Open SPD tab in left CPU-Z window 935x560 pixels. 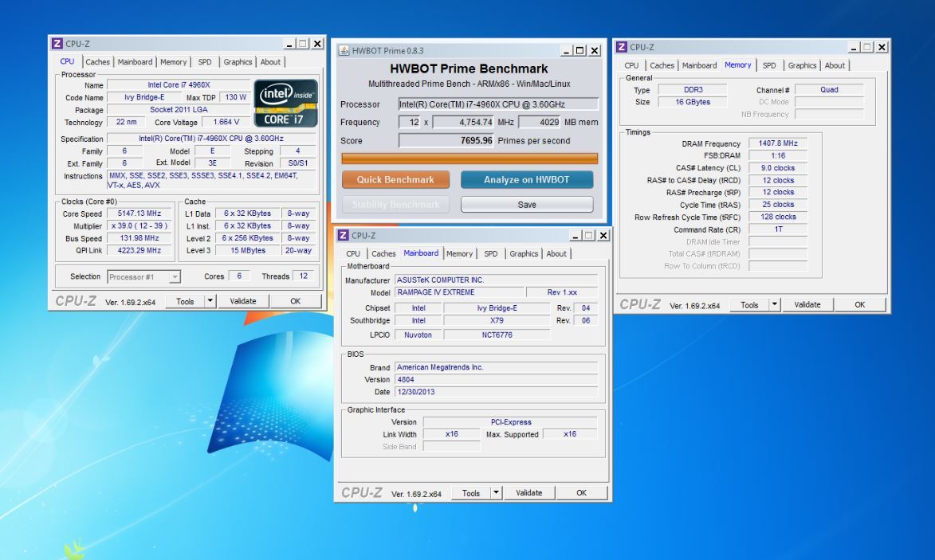click(205, 62)
